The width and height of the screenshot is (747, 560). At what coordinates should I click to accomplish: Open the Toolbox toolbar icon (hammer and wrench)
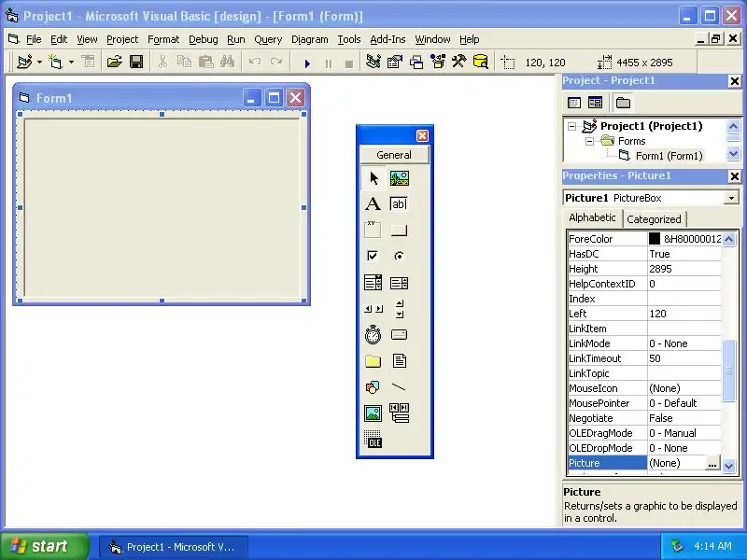[459, 62]
